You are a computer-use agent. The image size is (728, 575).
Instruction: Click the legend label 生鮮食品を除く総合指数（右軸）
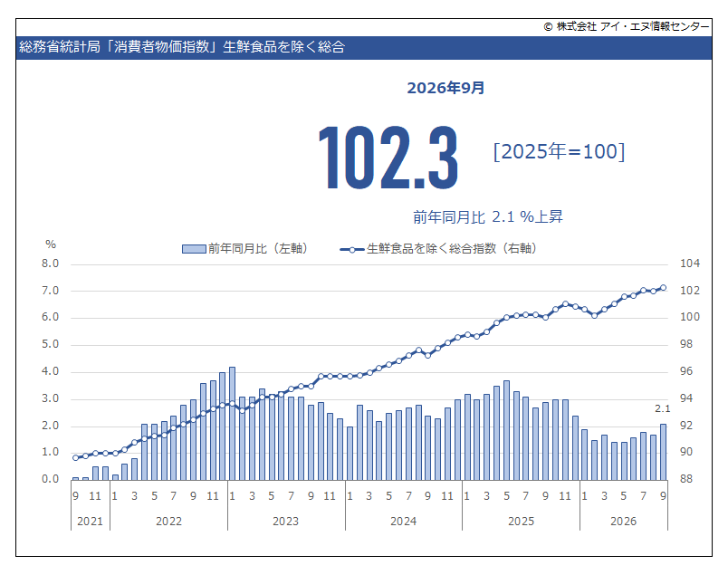pyautogui.click(x=452, y=248)
